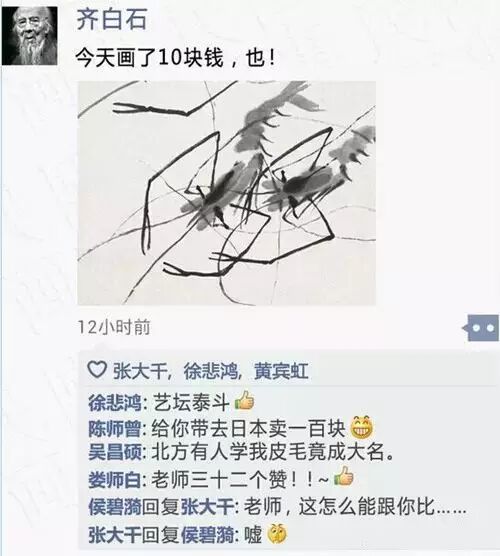Select the post text 今天画了10块钱
Image resolution: width=500 pixels, height=556 pixels.
click(150, 58)
